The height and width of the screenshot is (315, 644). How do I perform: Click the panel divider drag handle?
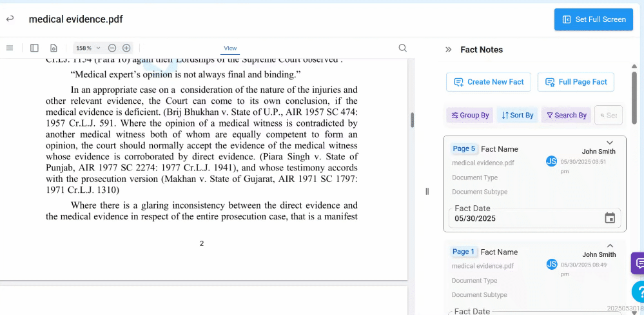tap(427, 191)
